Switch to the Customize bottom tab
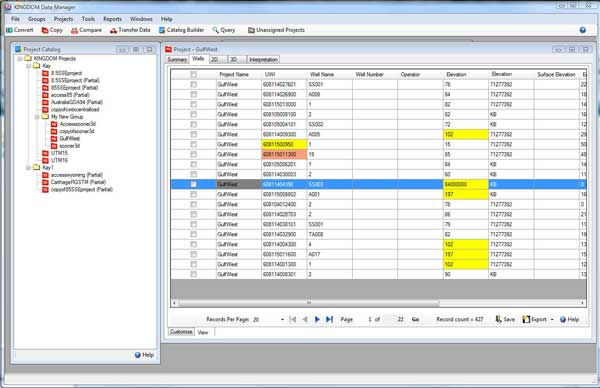This screenshot has width=600, height=388. click(181, 332)
